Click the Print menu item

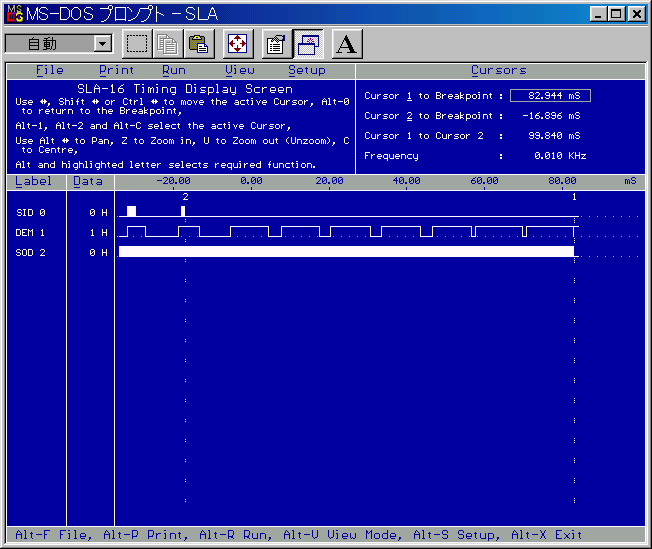(117, 71)
